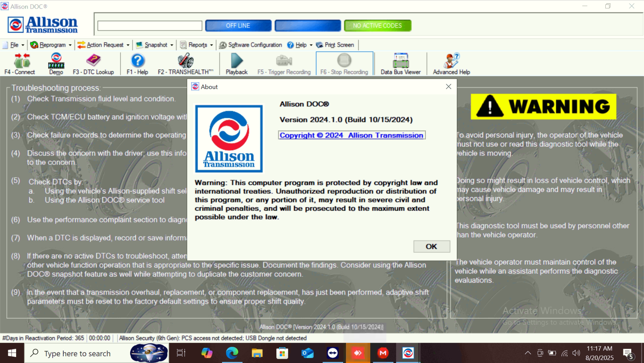Start Playback from the toolbar
This screenshot has width=644, height=363.
pyautogui.click(x=237, y=64)
